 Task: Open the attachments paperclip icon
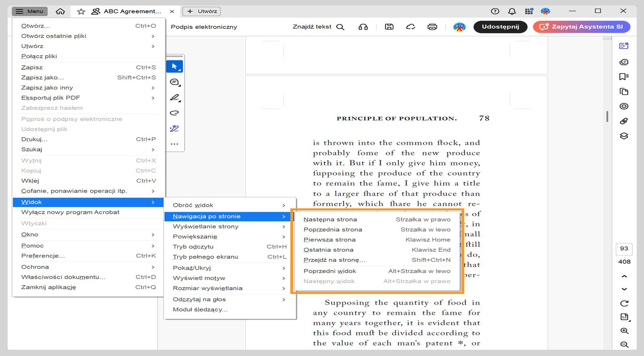(624, 121)
